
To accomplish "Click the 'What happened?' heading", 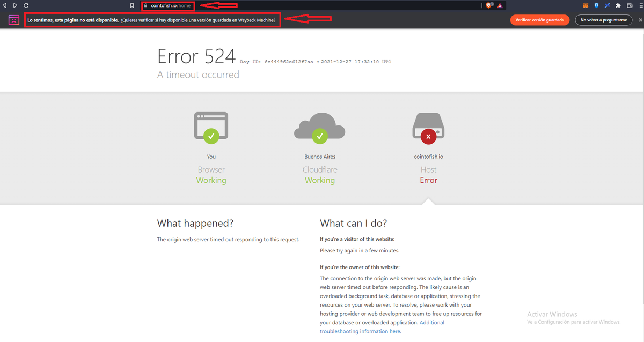I will click(x=195, y=223).
